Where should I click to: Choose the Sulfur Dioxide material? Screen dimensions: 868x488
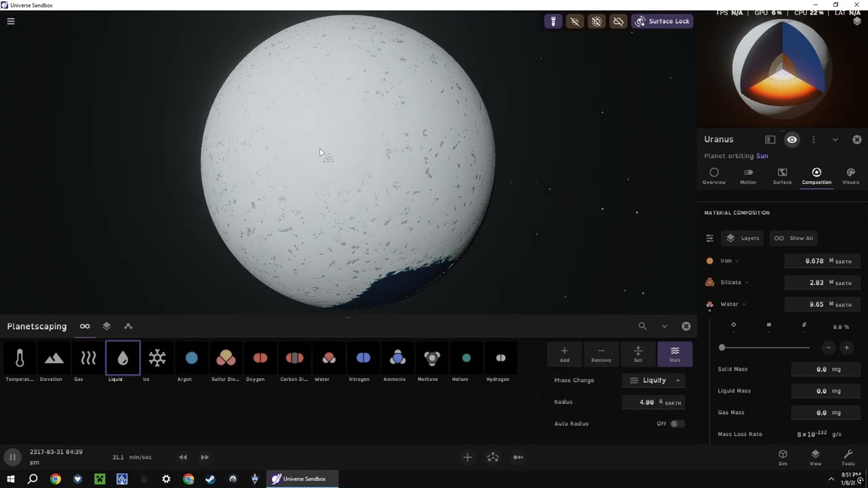coord(226,359)
